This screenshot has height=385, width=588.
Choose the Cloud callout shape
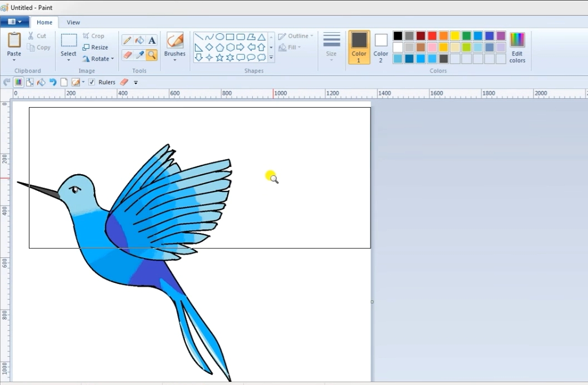[x=262, y=58]
